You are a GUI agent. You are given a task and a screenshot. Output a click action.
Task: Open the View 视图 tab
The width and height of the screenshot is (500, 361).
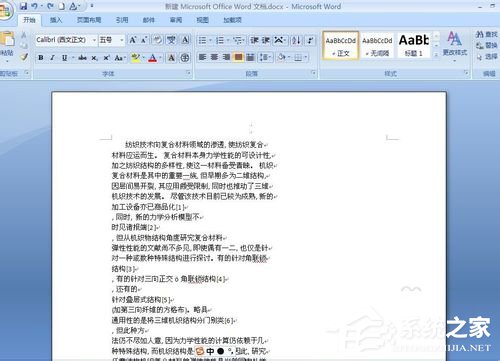202,20
